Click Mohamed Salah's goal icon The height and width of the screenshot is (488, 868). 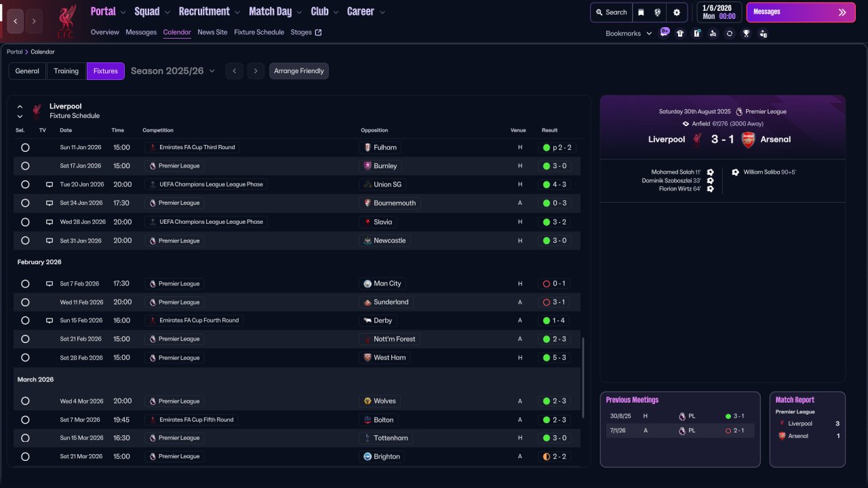click(710, 172)
